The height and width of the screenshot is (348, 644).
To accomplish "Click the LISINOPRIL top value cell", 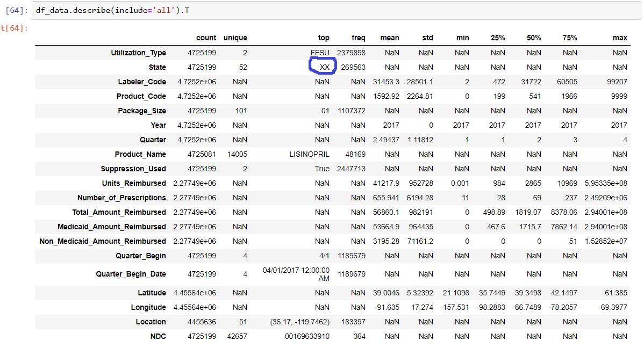I will point(309,154).
